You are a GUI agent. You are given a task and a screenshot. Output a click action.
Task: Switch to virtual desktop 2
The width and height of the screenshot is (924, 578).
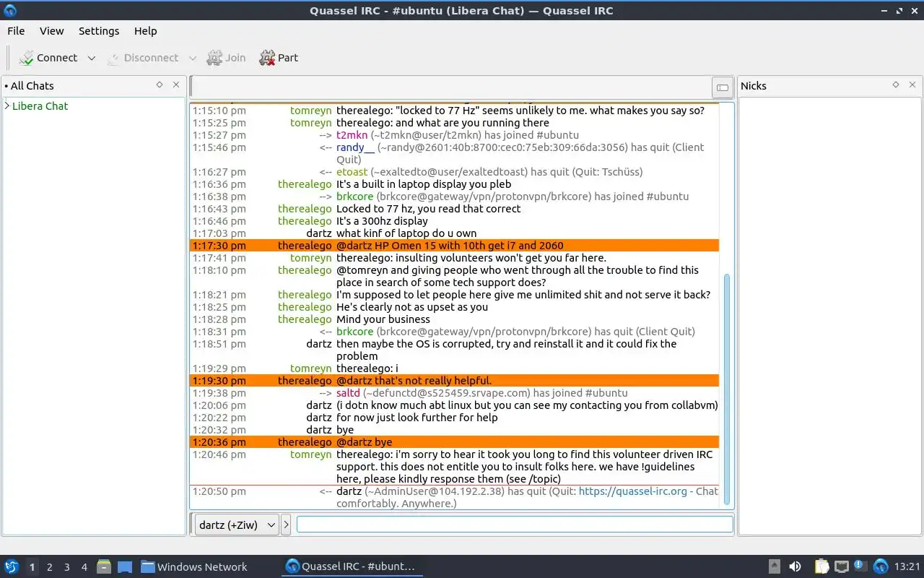[x=49, y=567]
